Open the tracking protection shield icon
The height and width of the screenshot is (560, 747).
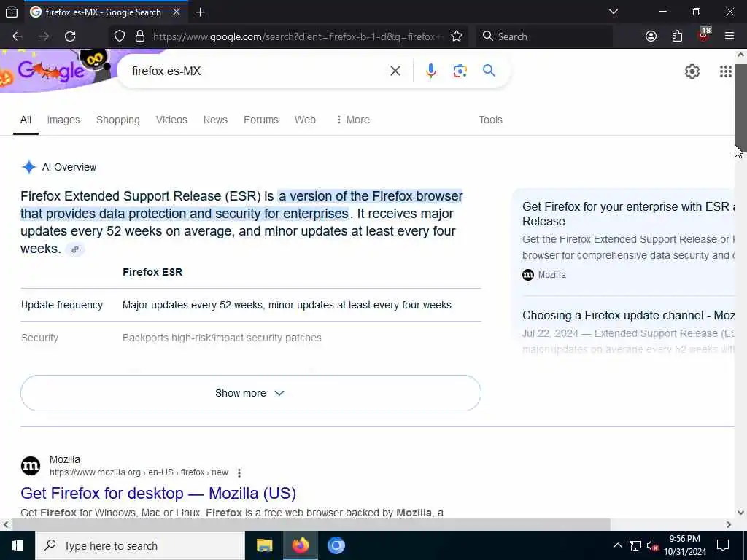[x=120, y=36]
